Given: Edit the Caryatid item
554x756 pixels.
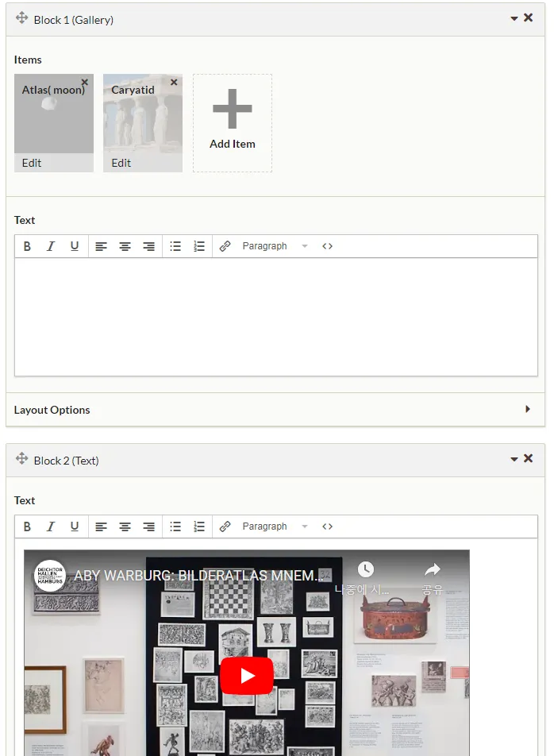Looking at the screenshot, I should coord(121,163).
